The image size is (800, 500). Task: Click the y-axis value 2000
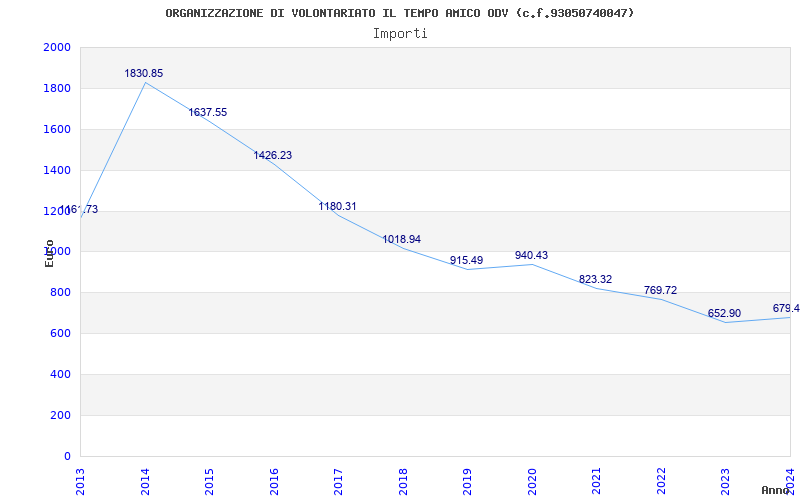click(57, 47)
